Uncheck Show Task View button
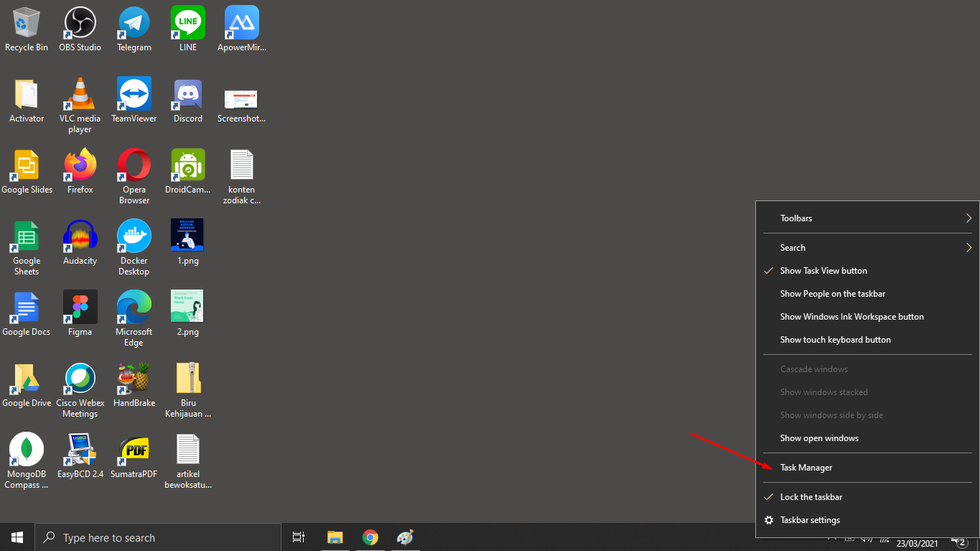 867,270
